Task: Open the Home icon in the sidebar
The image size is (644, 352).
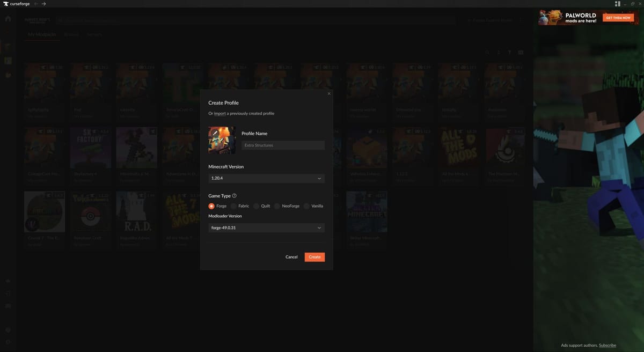Action: pos(8,18)
